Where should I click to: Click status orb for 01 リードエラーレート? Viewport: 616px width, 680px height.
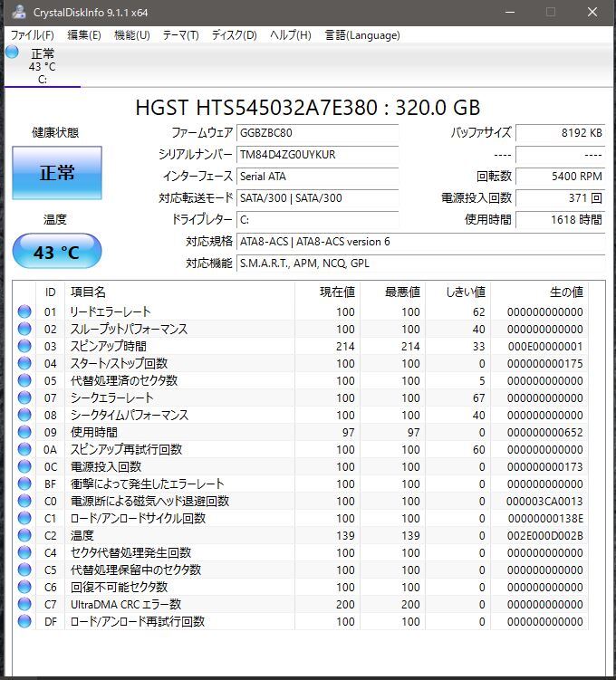(x=24, y=311)
